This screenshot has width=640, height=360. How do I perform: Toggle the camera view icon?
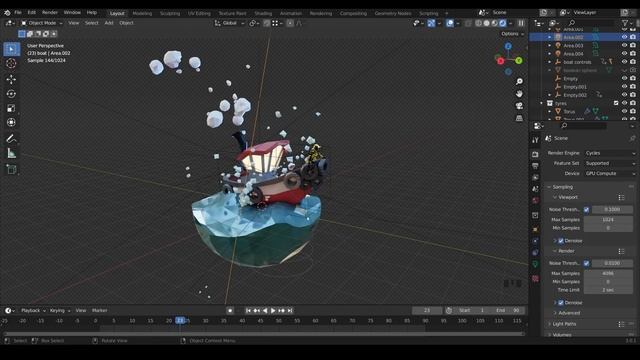tap(519, 106)
